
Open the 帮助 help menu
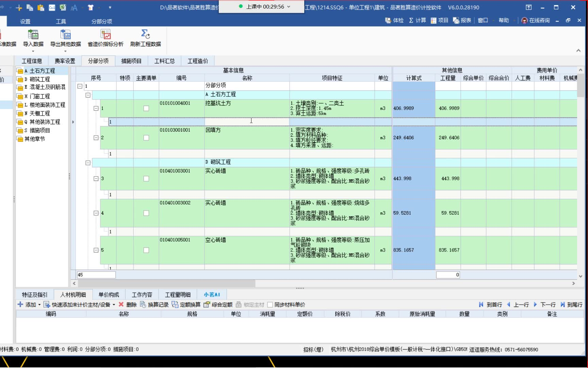[x=504, y=20]
